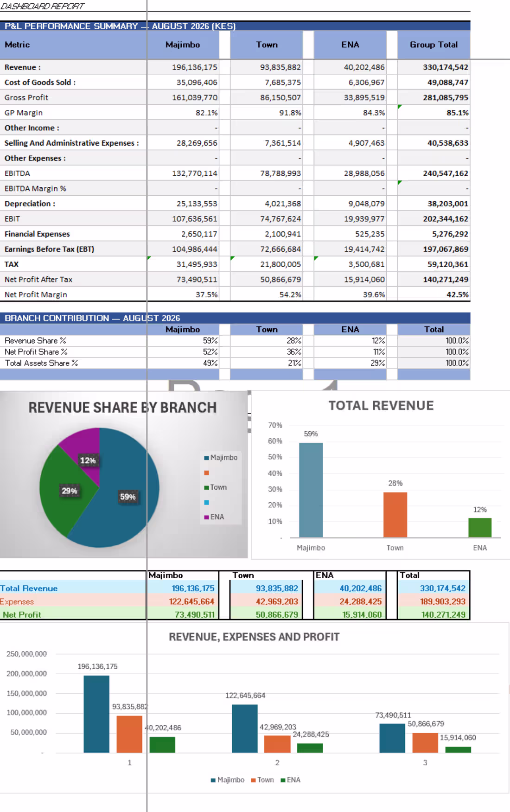This screenshot has width=510, height=812.
Task: Select Majimbo expenses cell 122,645,664
Action: (x=183, y=601)
